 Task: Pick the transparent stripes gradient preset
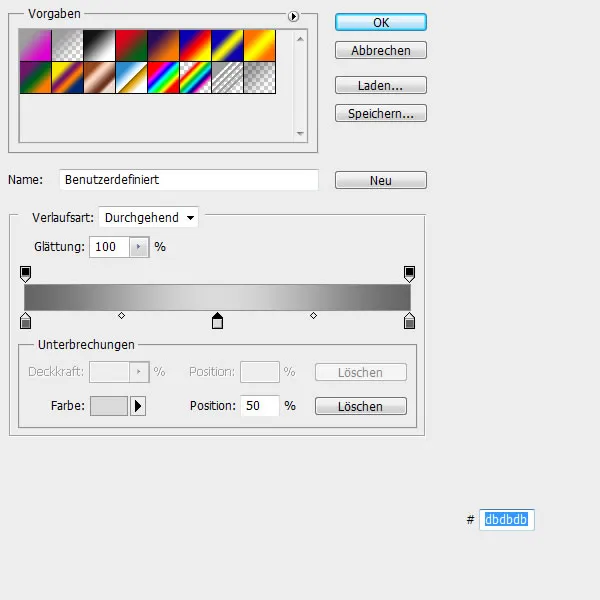tap(231, 79)
